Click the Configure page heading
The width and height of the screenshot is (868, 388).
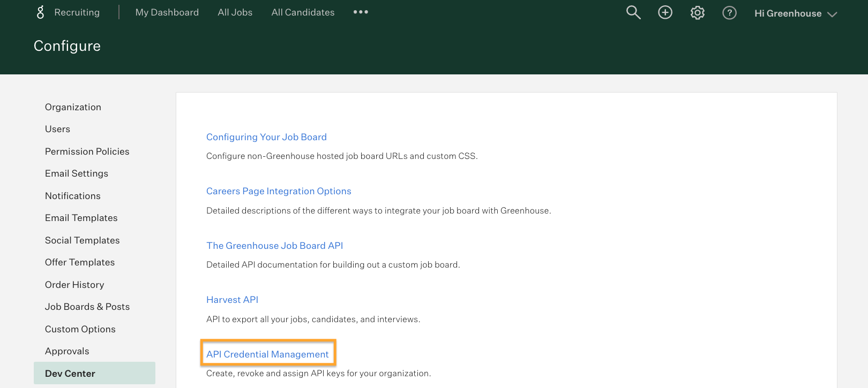[x=67, y=46]
